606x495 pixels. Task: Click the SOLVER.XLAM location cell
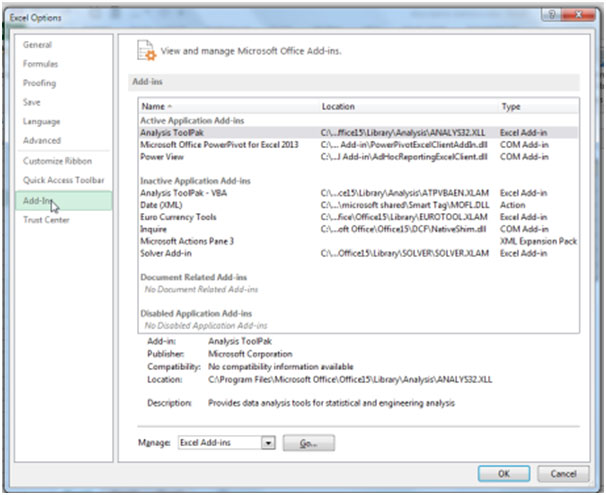[x=405, y=253]
